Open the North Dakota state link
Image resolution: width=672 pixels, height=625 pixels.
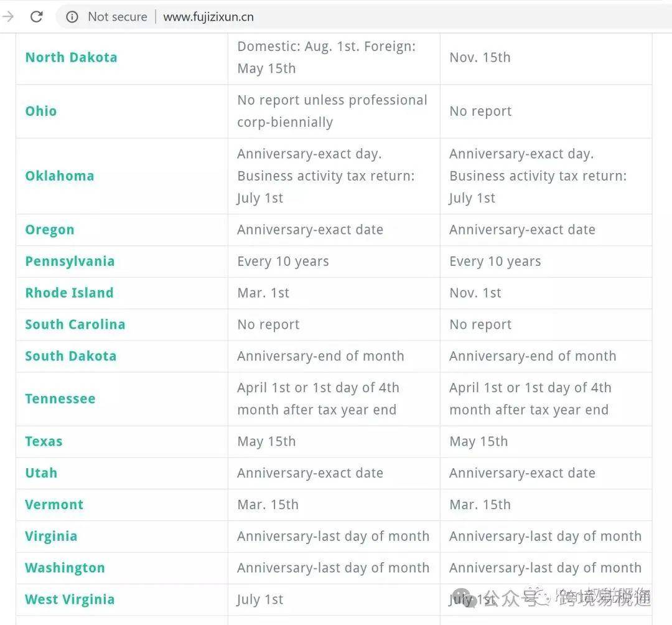pyautogui.click(x=71, y=57)
